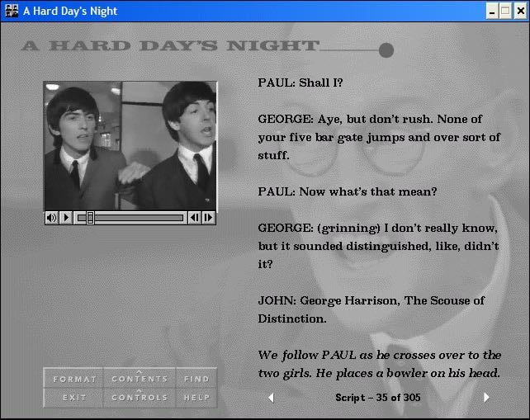Click 'PAUL: Now what's that mean?' line
The height and width of the screenshot is (420, 530).
pyautogui.click(x=348, y=191)
